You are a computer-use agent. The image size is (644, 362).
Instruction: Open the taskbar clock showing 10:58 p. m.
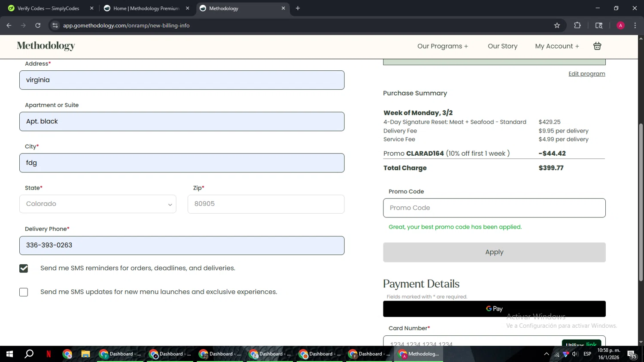click(x=609, y=354)
